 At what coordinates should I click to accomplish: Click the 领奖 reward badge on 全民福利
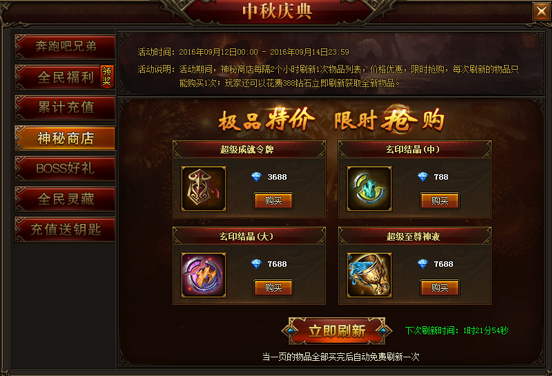pyautogui.click(x=107, y=76)
